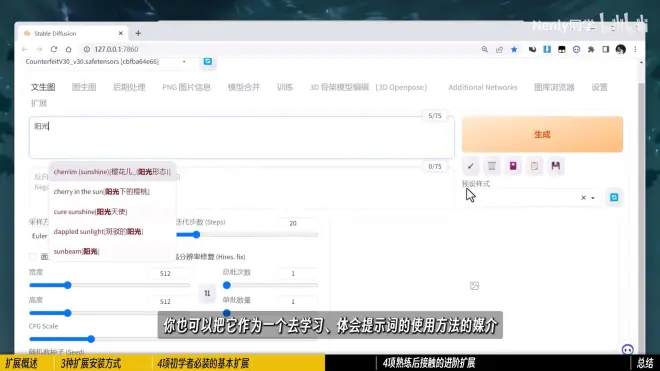Click the arrow icon under Generate button
The width and height of the screenshot is (660, 371).
pyautogui.click(x=471, y=166)
